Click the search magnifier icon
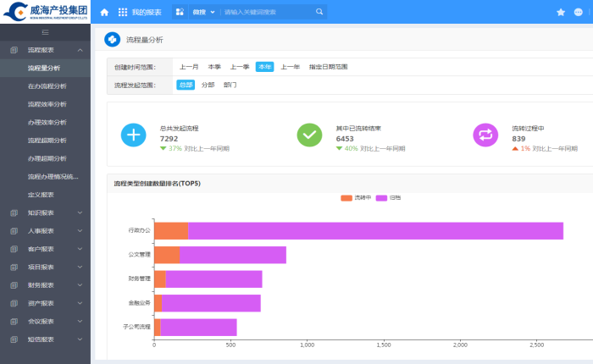593x364 pixels. (319, 13)
